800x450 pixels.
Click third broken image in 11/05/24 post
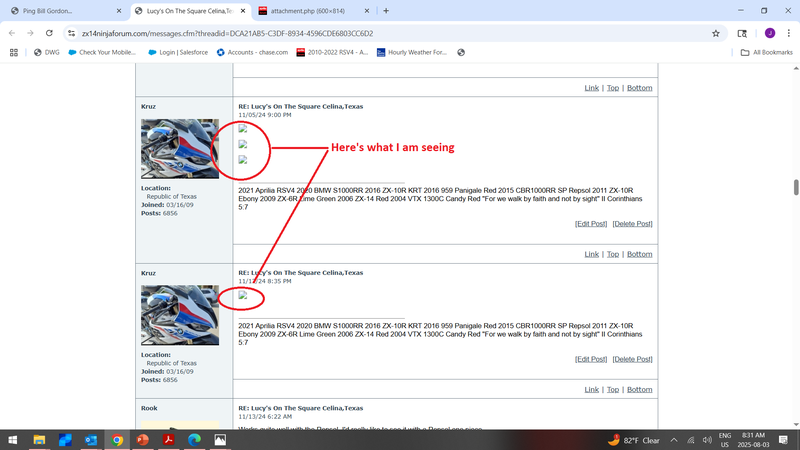(243, 160)
